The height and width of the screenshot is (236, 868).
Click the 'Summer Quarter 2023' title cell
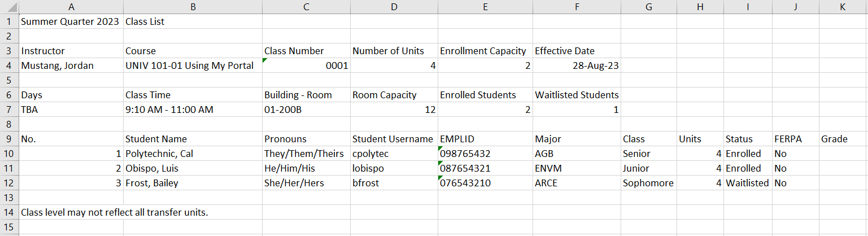pyautogui.click(x=70, y=21)
